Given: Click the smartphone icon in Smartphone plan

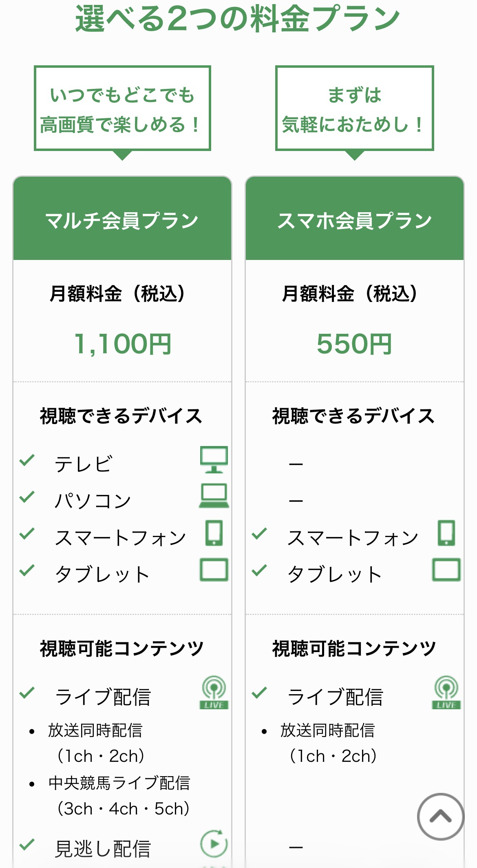Looking at the screenshot, I should click(446, 533).
